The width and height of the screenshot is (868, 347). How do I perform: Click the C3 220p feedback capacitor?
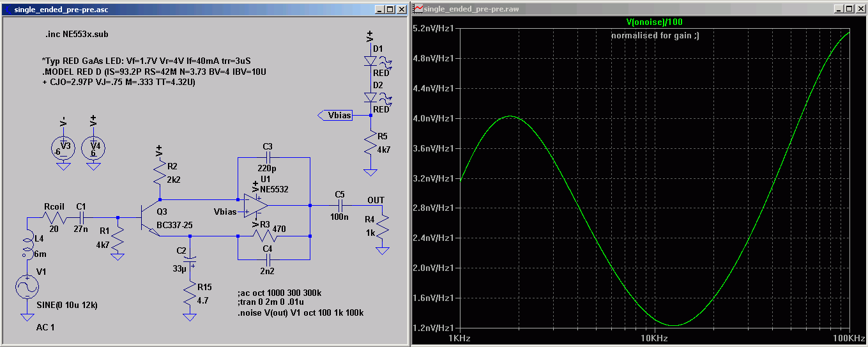tap(268, 157)
